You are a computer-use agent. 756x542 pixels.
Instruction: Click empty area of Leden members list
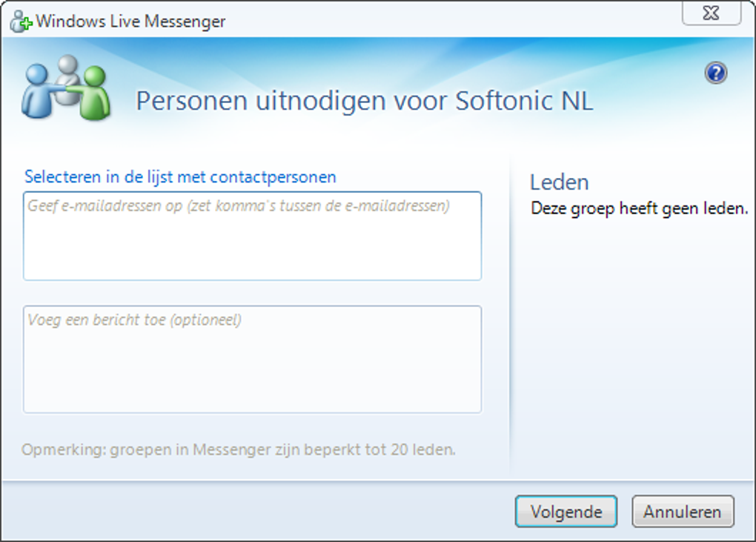[630, 334]
